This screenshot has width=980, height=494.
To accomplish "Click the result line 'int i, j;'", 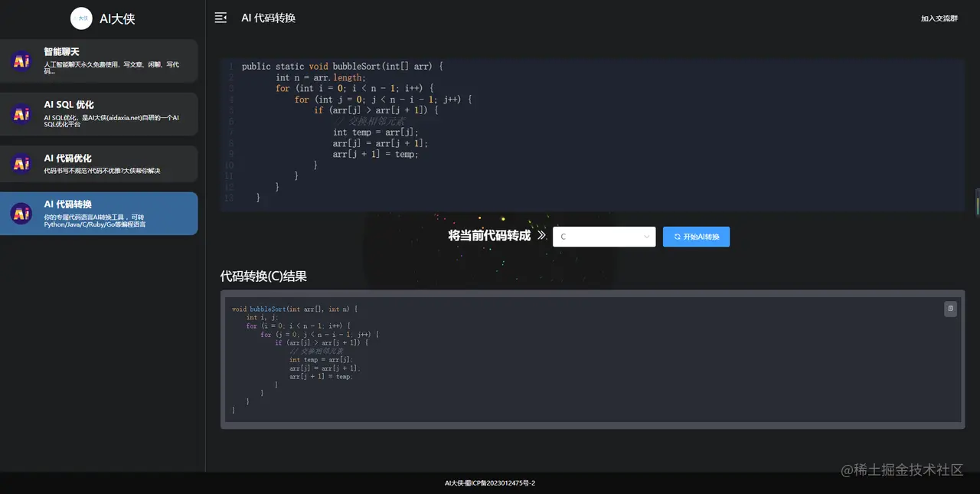I will tap(263, 318).
